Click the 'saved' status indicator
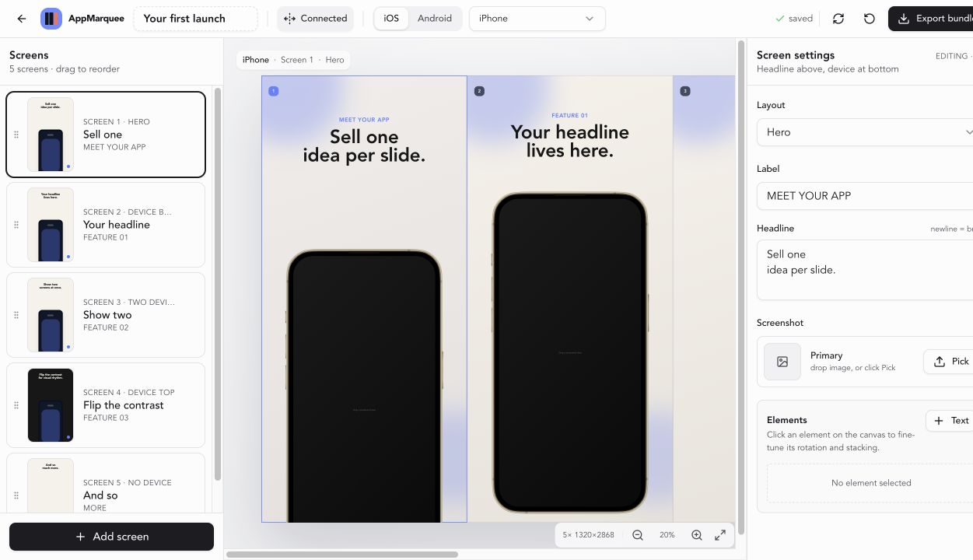The image size is (973, 560). pyautogui.click(x=794, y=19)
